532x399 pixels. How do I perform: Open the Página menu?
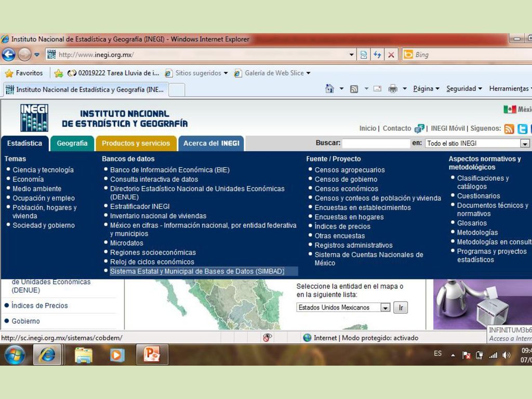[x=426, y=88]
